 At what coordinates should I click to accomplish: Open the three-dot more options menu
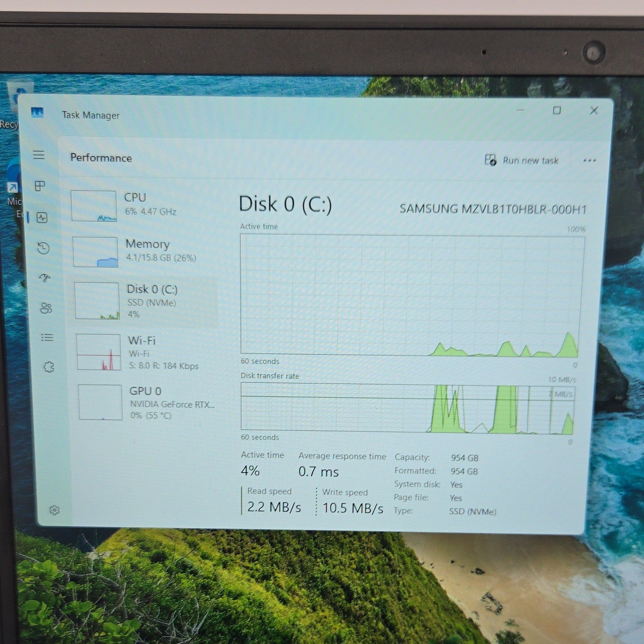click(x=589, y=161)
